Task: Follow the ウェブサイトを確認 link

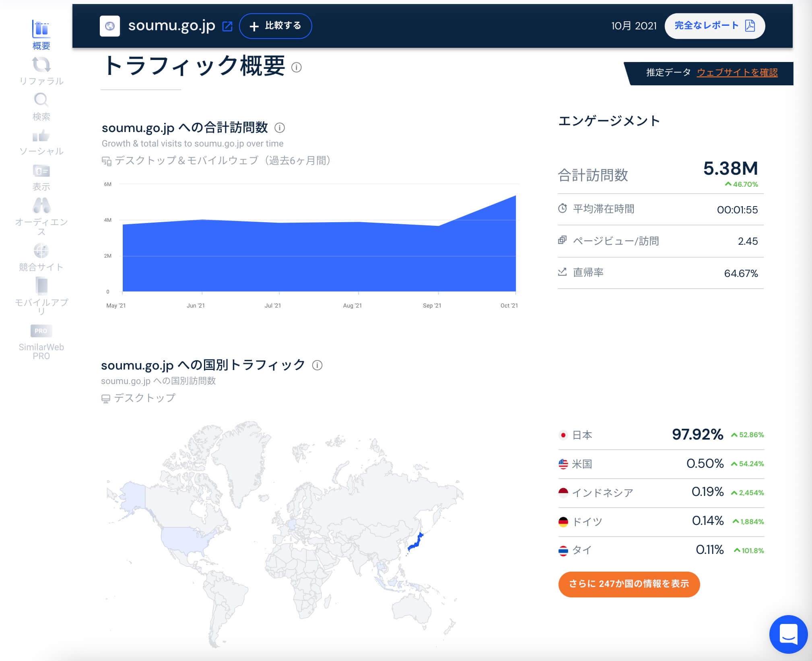Action: tap(737, 72)
